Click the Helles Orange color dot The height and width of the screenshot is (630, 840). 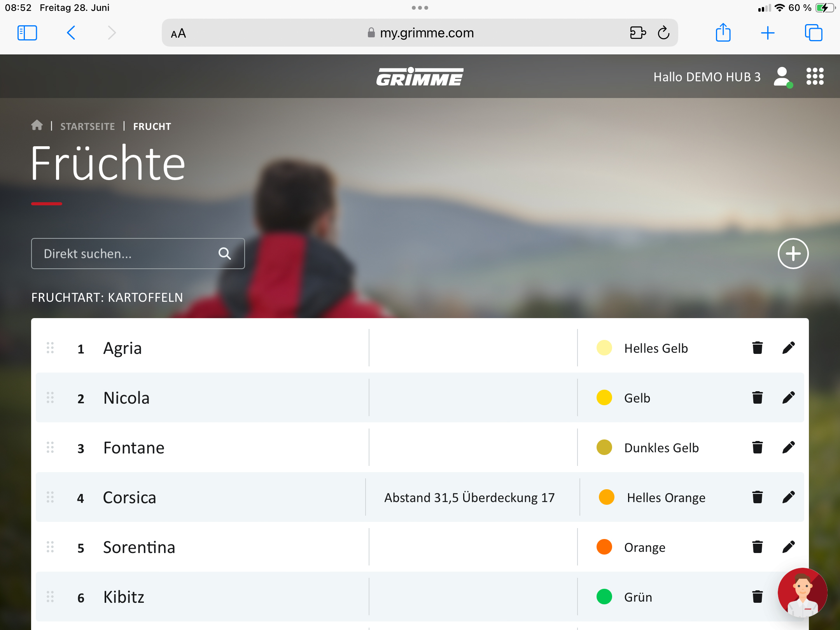(607, 497)
